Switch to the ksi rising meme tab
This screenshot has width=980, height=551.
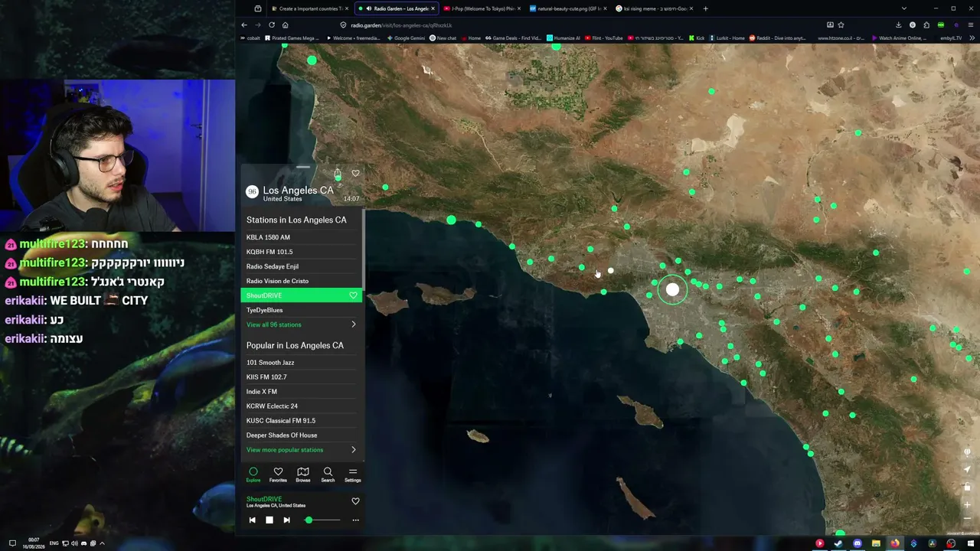point(653,8)
